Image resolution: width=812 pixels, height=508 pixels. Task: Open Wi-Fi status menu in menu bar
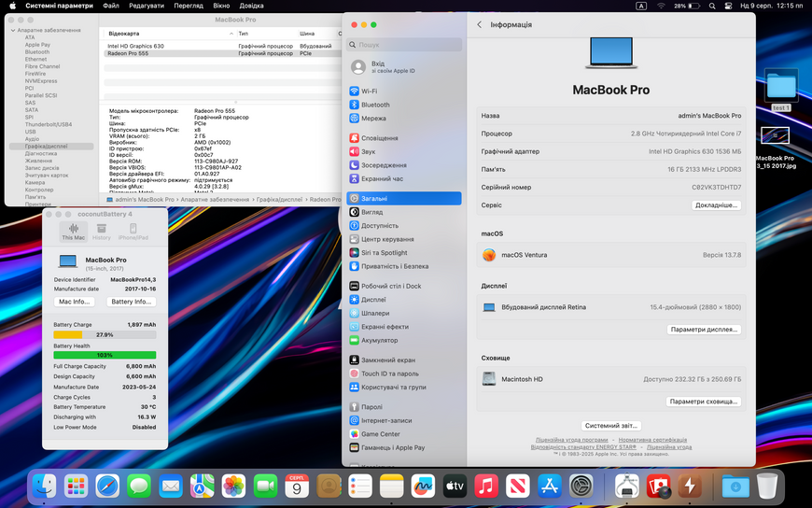[662, 6]
